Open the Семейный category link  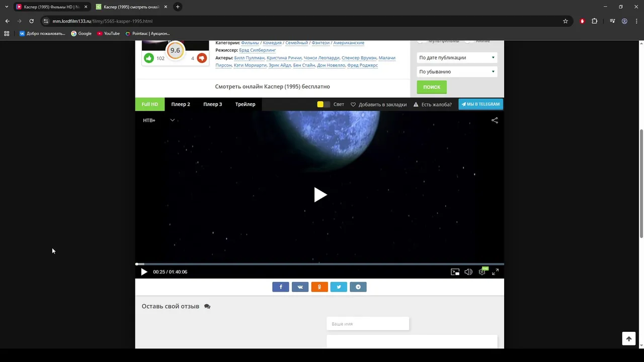click(296, 43)
